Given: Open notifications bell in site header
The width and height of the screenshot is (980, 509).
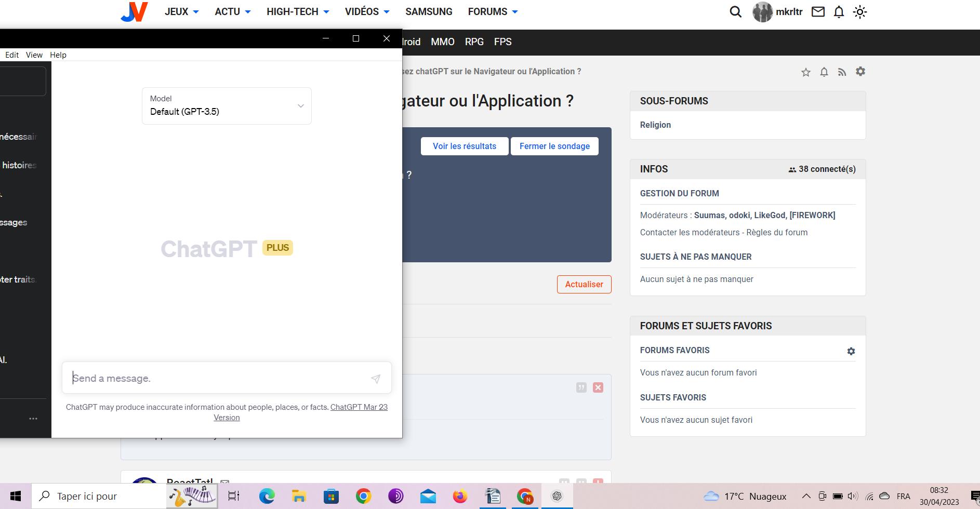Looking at the screenshot, I should point(839,11).
